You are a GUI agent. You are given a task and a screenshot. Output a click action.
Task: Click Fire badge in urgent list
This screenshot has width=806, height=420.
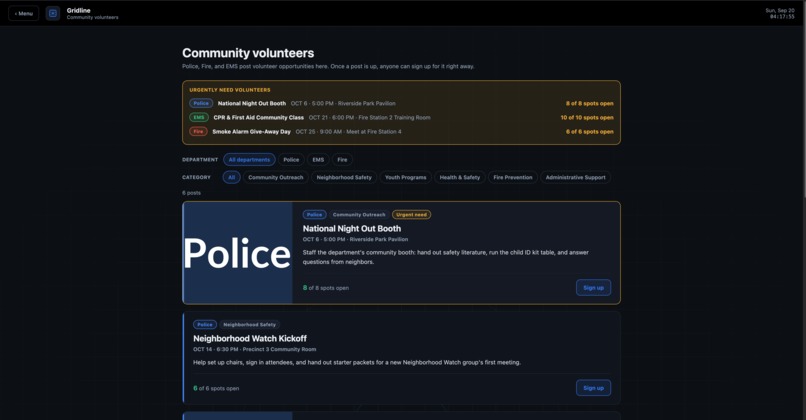(198, 132)
